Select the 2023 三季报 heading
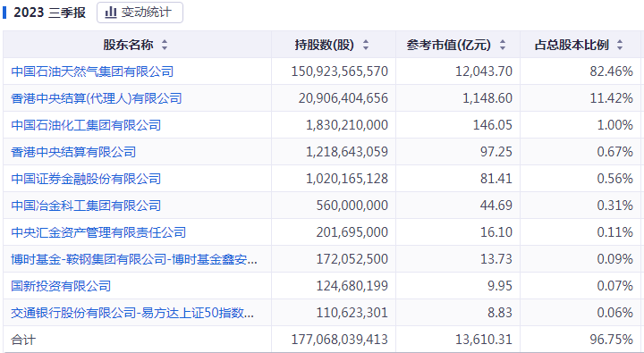The height and width of the screenshot is (353, 644). pyautogui.click(x=50, y=13)
